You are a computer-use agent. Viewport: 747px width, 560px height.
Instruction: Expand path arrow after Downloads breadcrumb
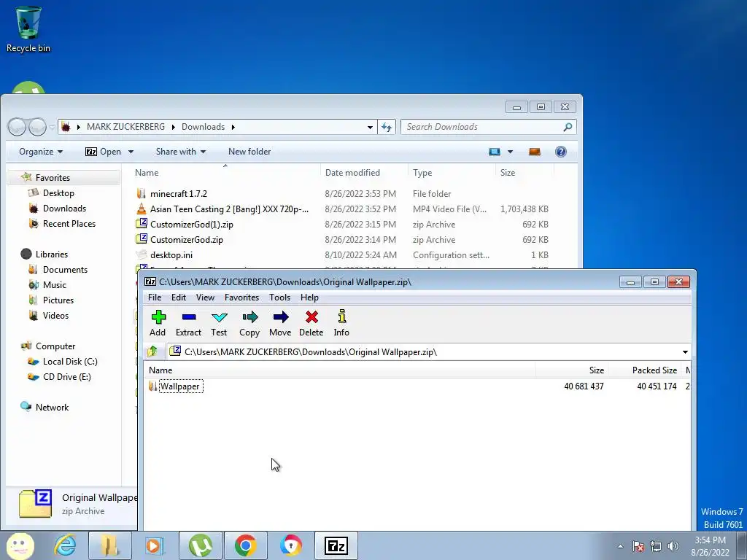[233, 127]
